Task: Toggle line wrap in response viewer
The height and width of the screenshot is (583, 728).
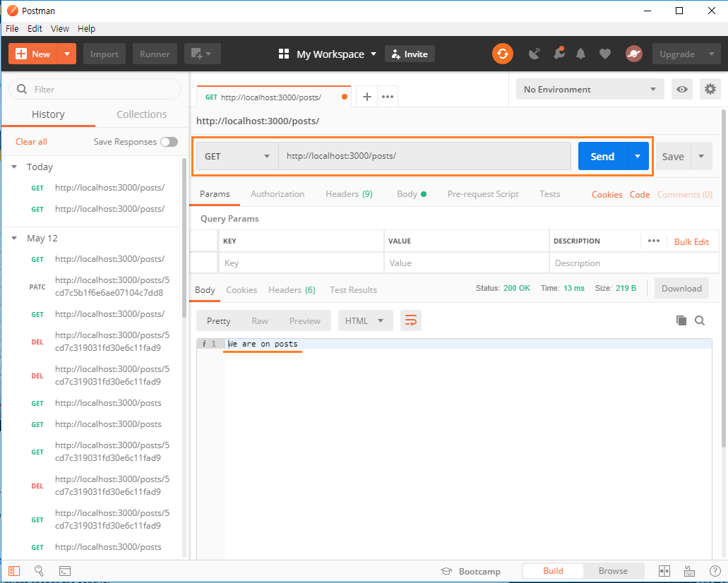Action: click(x=411, y=320)
